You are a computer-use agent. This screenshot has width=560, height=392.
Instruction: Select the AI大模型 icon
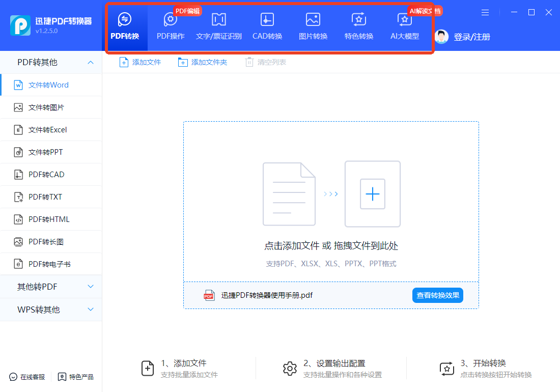point(404,19)
